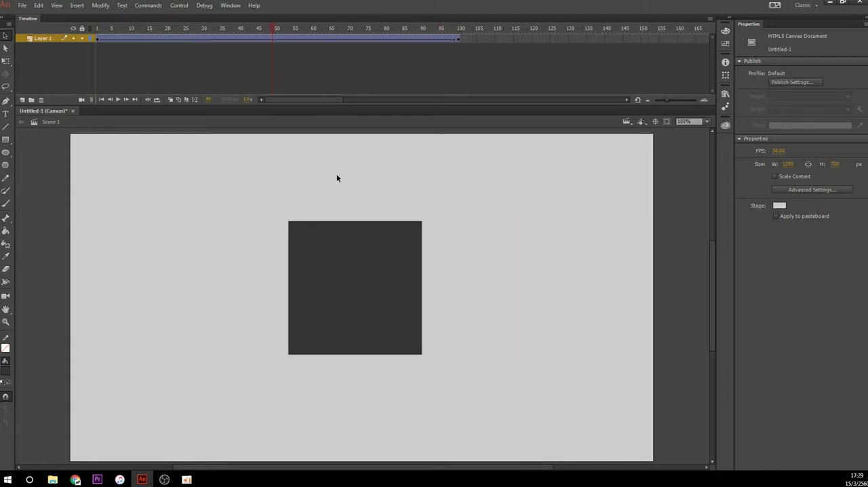Image resolution: width=868 pixels, height=487 pixels.
Task: Open the Classic workspace dropdown
Action: [806, 5]
